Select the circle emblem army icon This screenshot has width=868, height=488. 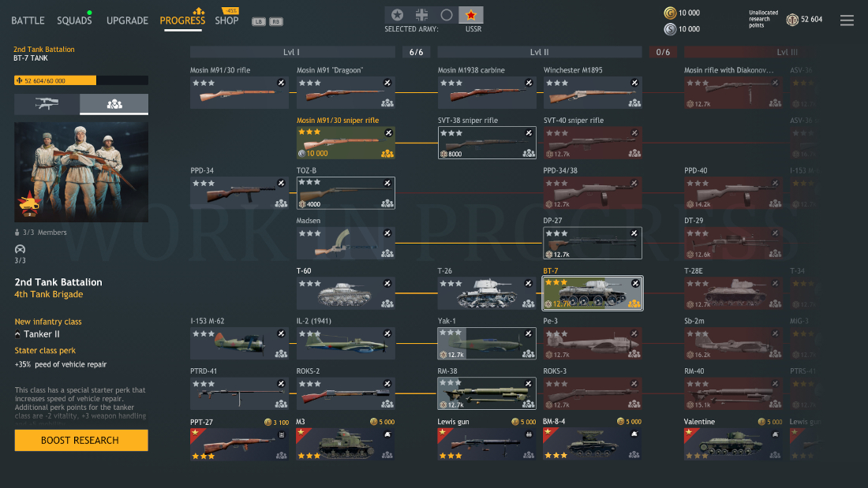pos(447,15)
